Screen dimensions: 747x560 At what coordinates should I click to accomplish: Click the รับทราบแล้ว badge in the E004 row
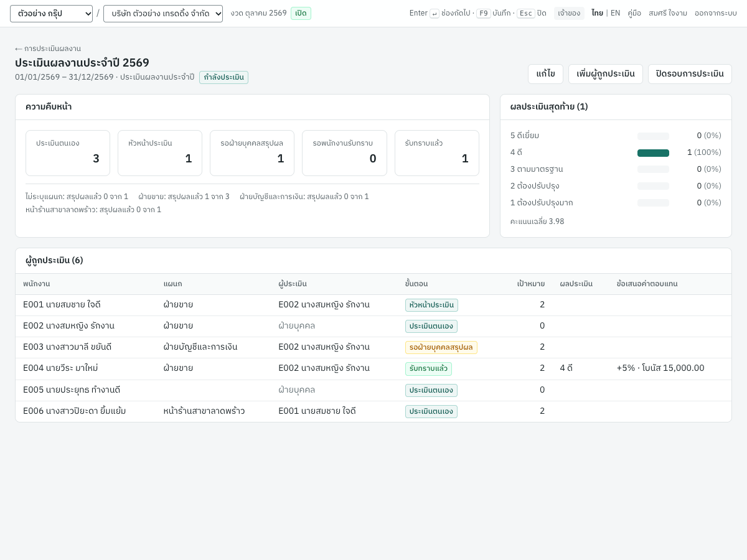(x=428, y=369)
